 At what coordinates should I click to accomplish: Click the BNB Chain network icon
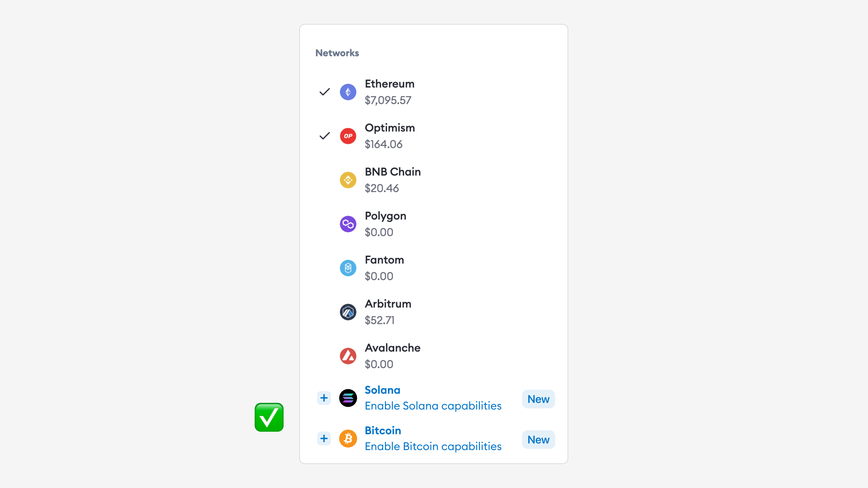point(348,179)
